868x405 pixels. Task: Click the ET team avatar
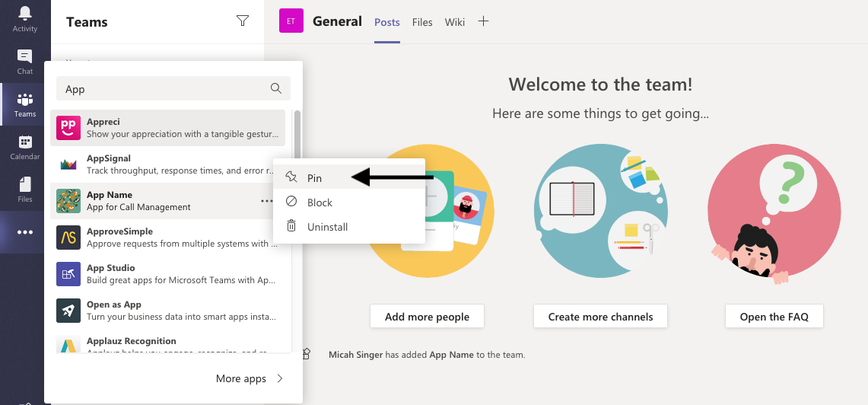point(291,21)
